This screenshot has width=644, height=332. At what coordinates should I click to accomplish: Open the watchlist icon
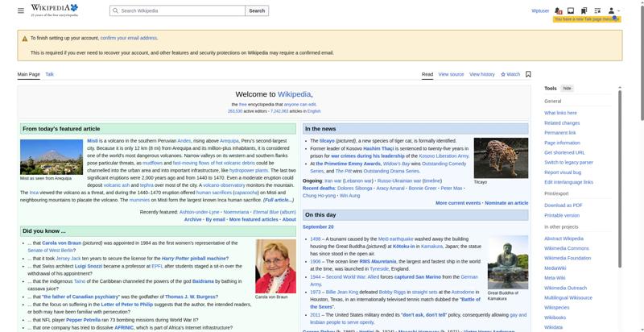[597, 10]
